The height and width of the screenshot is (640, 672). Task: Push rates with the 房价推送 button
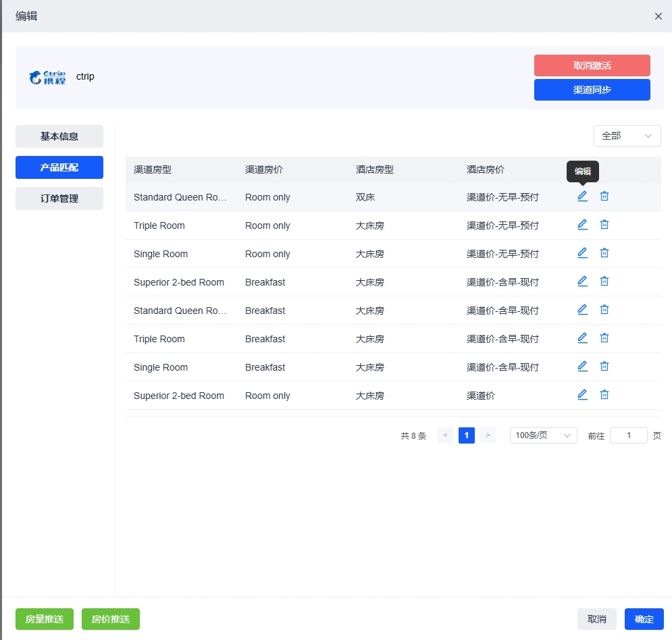[111, 619]
